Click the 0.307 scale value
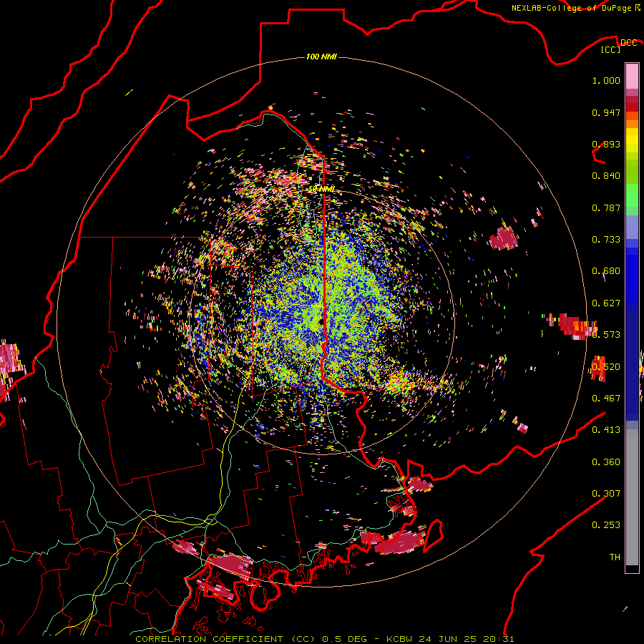Viewport: 644px width, 644px height. coord(606,493)
